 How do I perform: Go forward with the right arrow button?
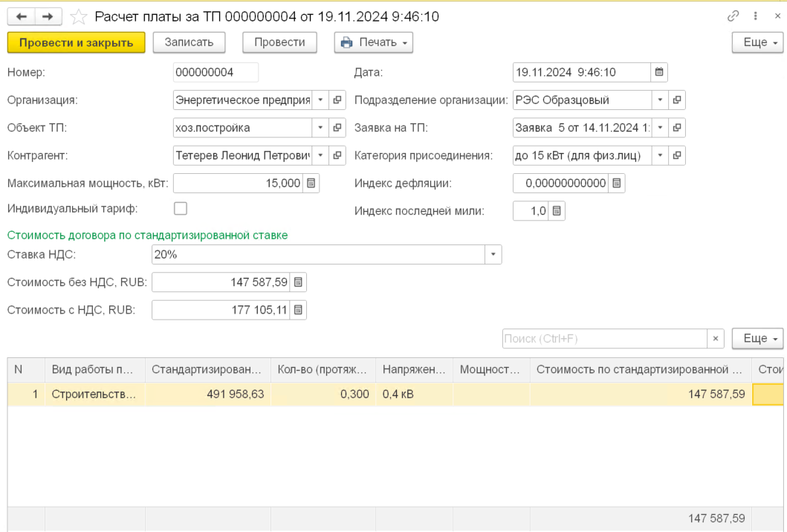(48, 16)
